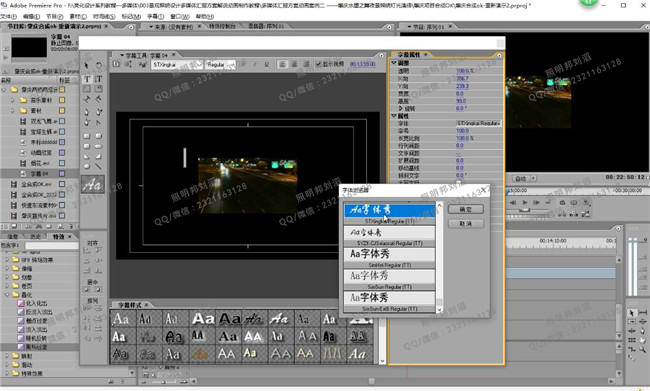Image resolution: width=650 pixels, height=391 pixels.
Task: Expand the GPU 转场效果 folder
Action: tap(7, 260)
